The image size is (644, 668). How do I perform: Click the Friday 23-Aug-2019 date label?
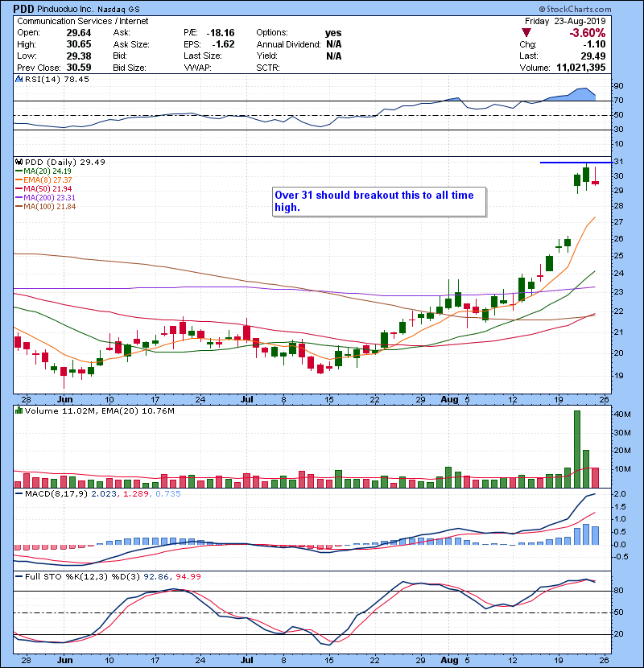(x=565, y=21)
